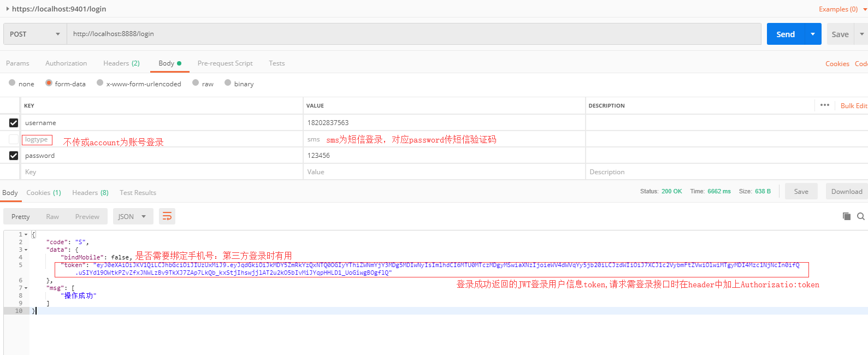
Task: Open the response Cookies (1) tab
Action: click(44, 193)
